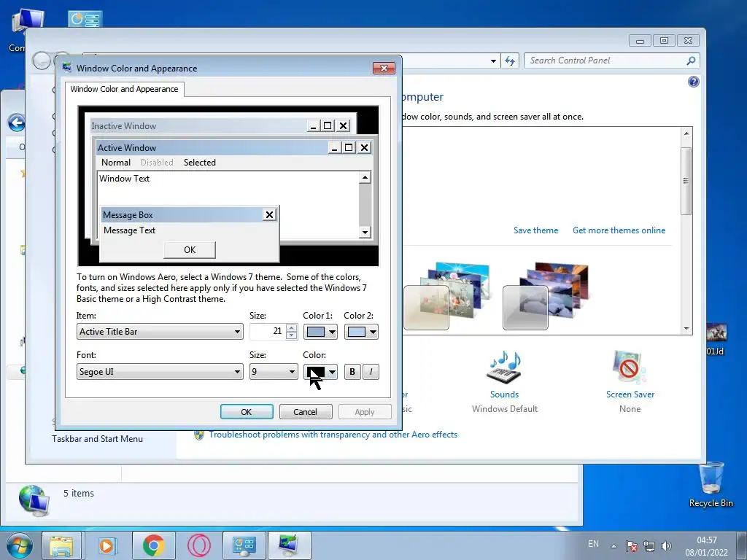The height and width of the screenshot is (560, 747).
Task: Open Control Panel help question-mark icon
Action: (694, 82)
